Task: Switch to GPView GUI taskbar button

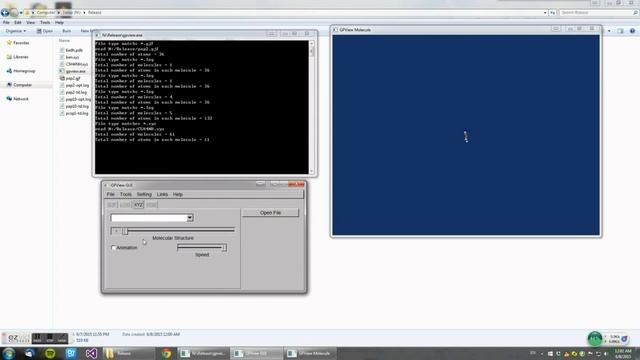Action: tap(257, 353)
